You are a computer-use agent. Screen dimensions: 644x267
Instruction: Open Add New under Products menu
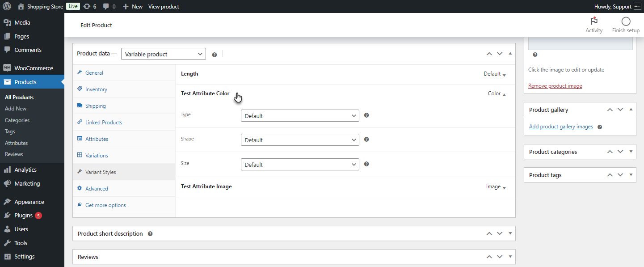pos(16,109)
